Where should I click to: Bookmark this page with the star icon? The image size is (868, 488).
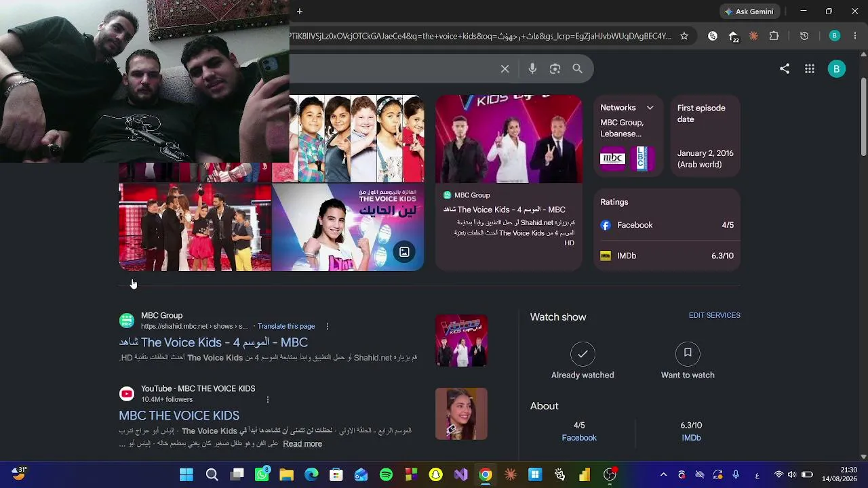coord(684,36)
